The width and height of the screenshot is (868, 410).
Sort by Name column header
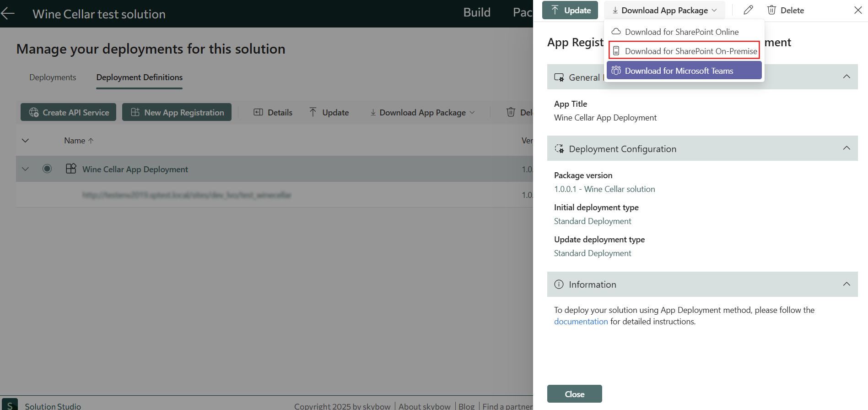[x=75, y=141]
